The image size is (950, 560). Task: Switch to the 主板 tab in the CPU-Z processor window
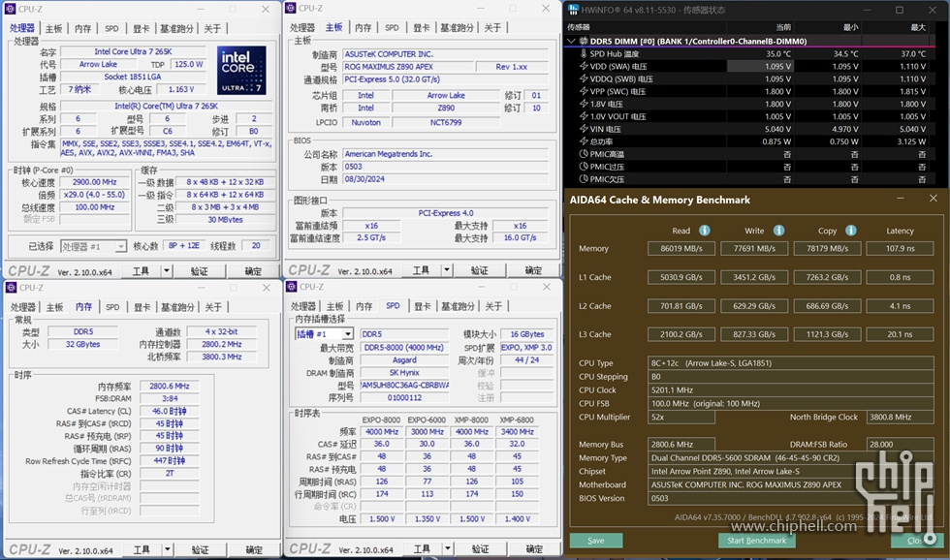tap(54, 28)
